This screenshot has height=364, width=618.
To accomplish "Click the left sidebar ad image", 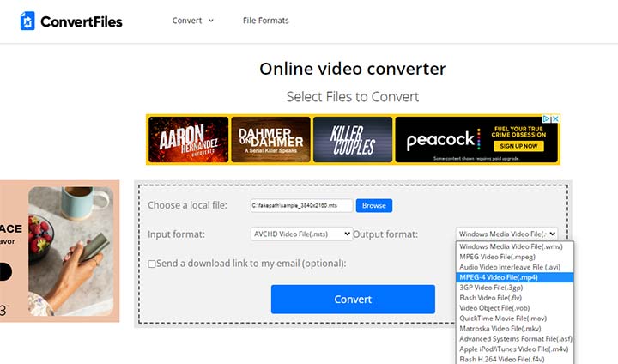I will pos(59,252).
